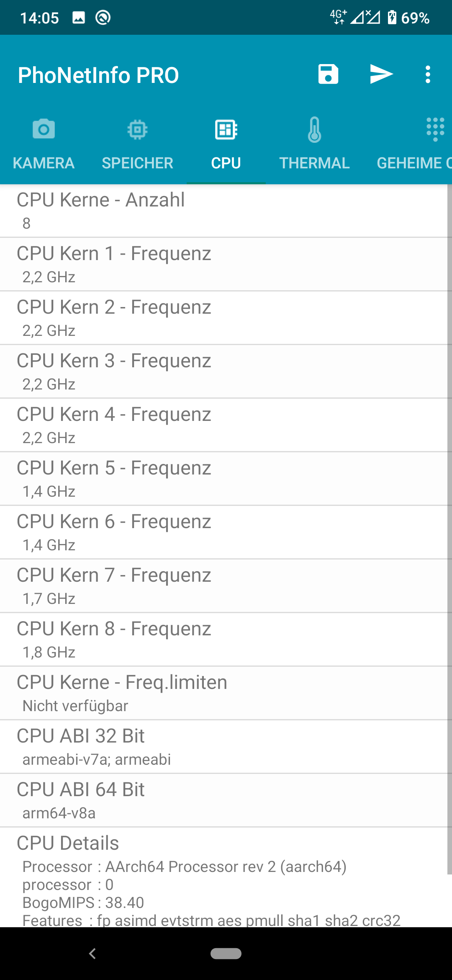Switch to the SPEICHER tab
Screen dimensions: 452x980
[x=137, y=163]
